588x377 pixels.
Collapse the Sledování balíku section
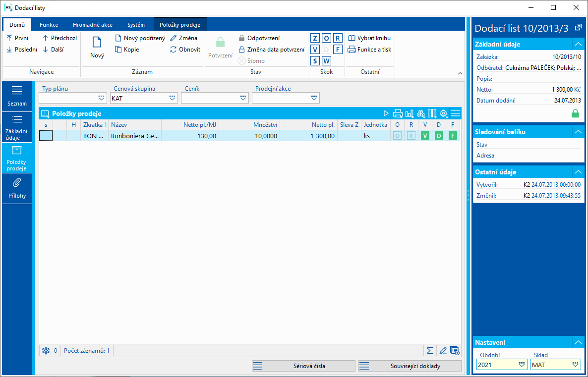click(x=578, y=132)
